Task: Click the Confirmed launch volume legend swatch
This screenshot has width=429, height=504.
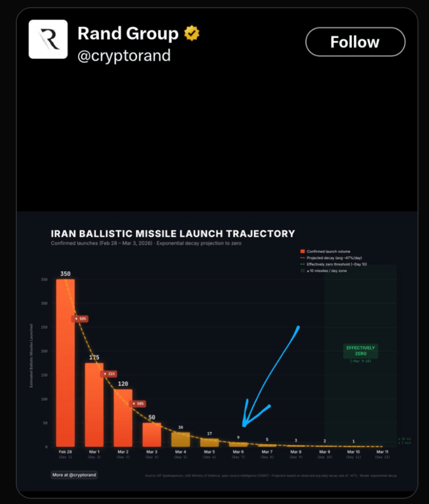Action: click(303, 252)
